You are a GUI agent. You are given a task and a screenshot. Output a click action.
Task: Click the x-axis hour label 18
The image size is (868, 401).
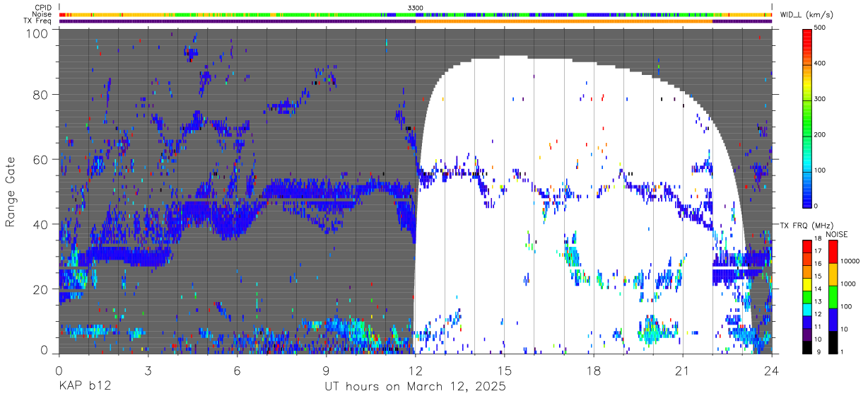pos(593,370)
